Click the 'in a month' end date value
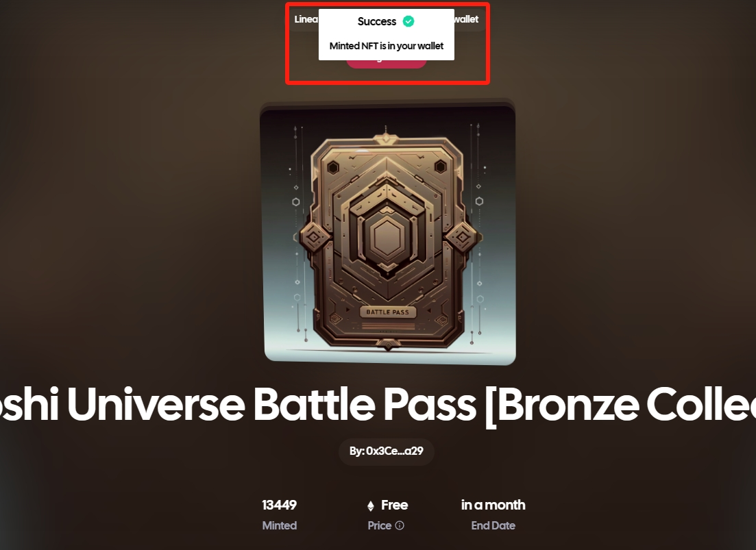 [493, 505]
